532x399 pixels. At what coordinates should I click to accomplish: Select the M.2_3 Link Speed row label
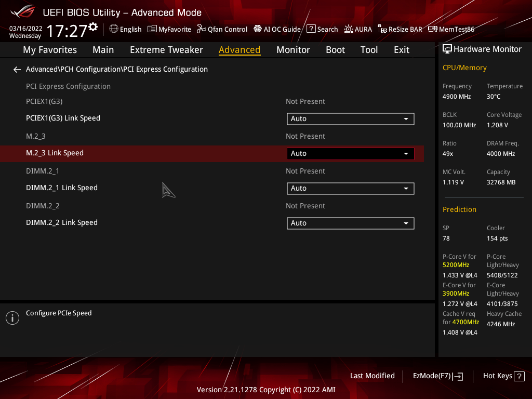(x=55, y=153)
